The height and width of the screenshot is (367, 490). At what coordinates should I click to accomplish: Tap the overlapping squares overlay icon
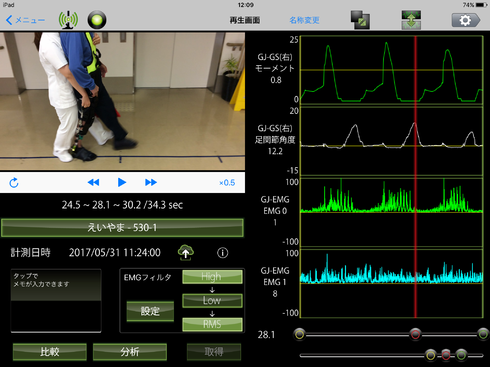(360, 20)
